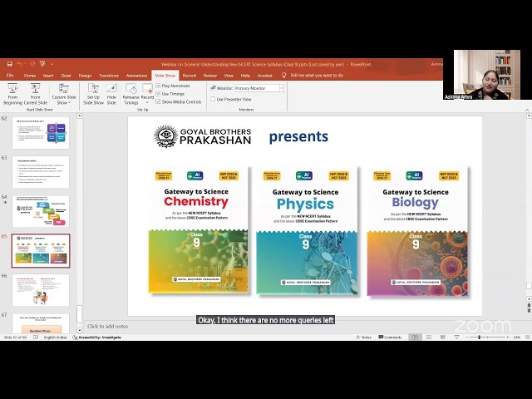Switch to the View tab
Image resolution: width=532 pixels, height=399 pixels.
(x=229, y=76)
